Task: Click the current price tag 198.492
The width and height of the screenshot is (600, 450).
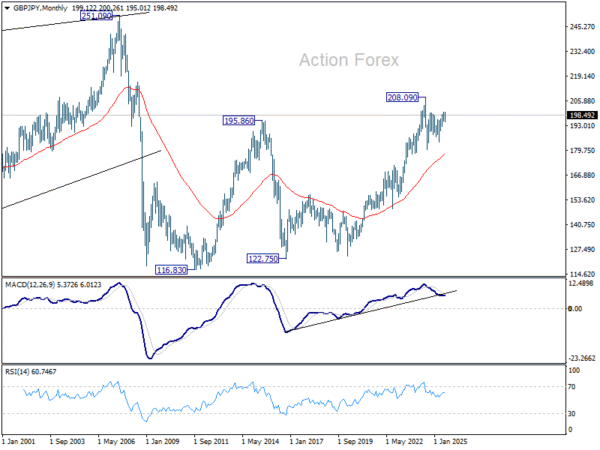Action: pyautogui.click(x=582, y=115)
